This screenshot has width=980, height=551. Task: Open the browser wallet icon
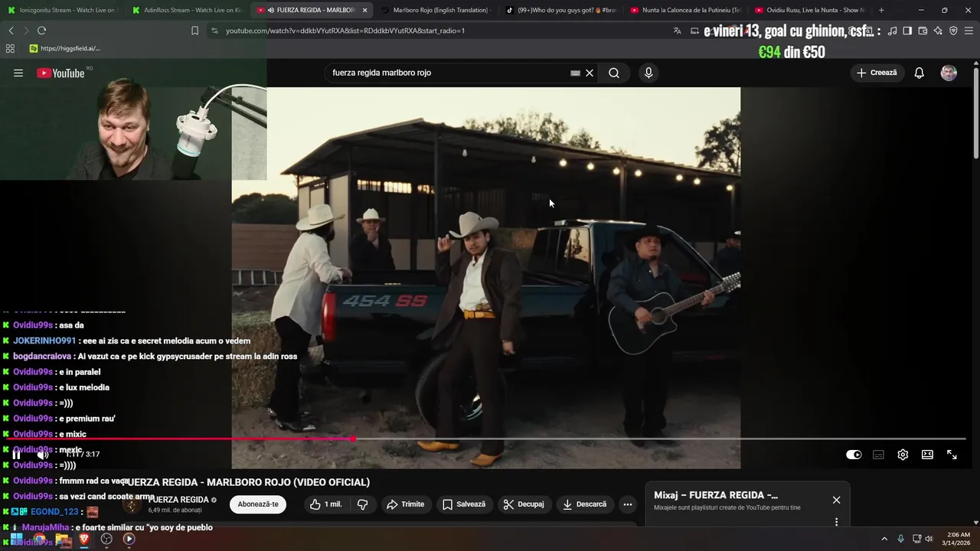pos(923,31)
